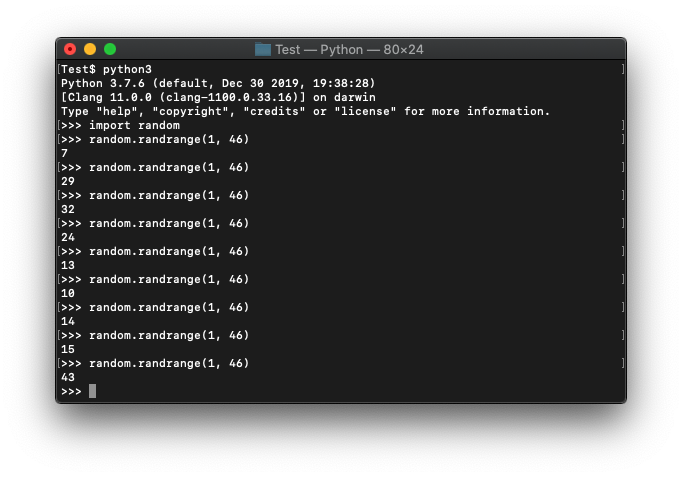
Task: Click the output value 14
Action: (x=68, y=321)
